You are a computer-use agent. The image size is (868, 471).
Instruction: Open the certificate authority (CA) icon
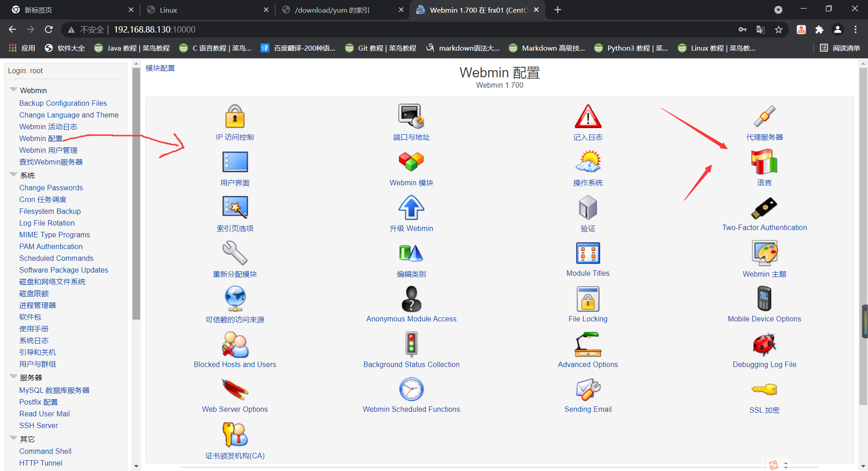pos(235,434)
